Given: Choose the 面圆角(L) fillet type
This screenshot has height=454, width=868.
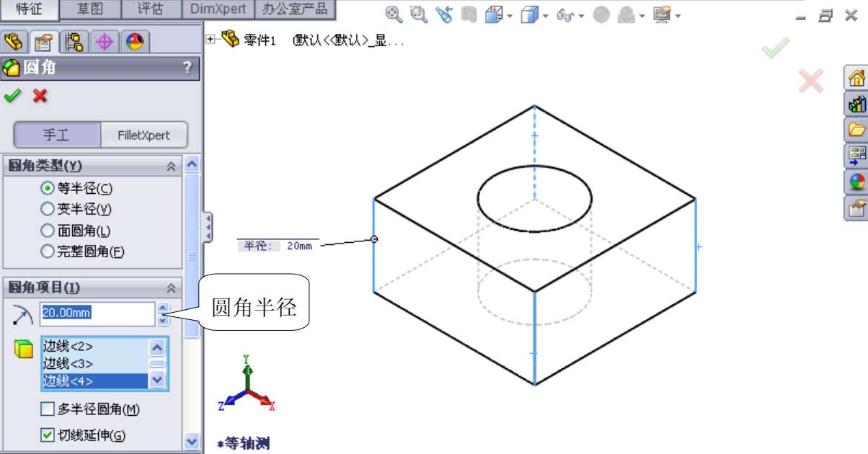Looking at the screenshot, I should click(48, 231).
